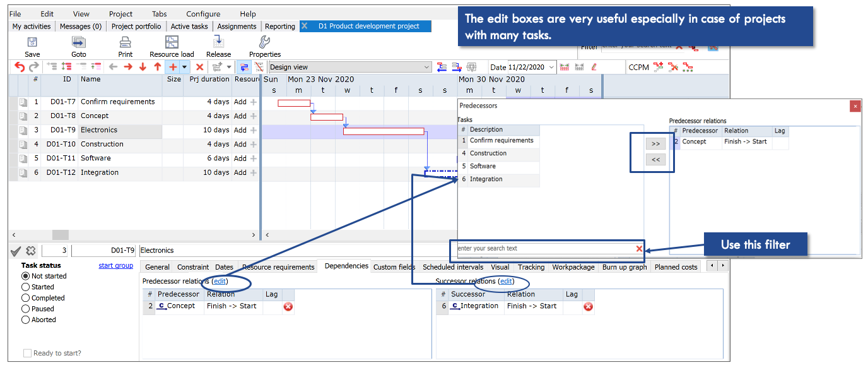Toggle the crossed-out design icon left of Design view
Screen dimensions: 868x370
[x=259, y=67]
